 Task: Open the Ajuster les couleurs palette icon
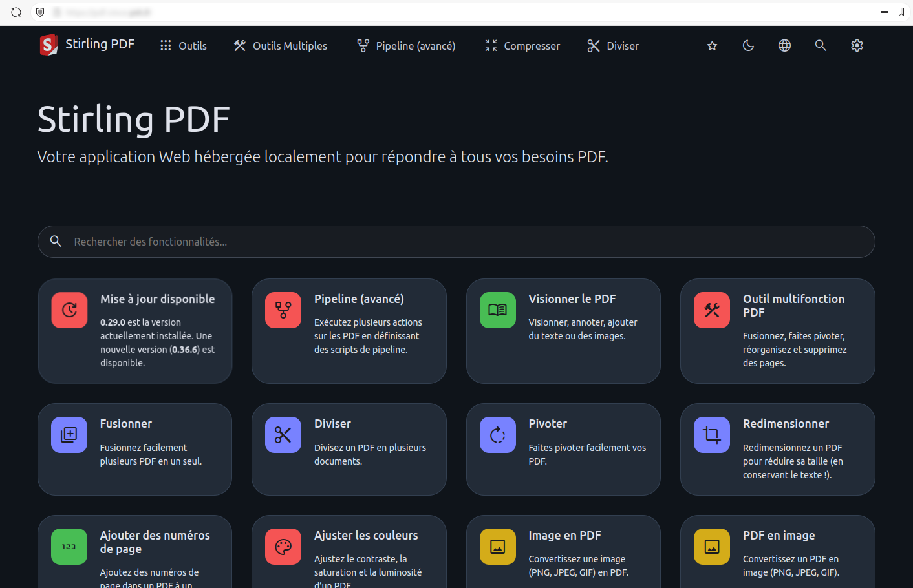pyautogui.click(x=283, y=547)
